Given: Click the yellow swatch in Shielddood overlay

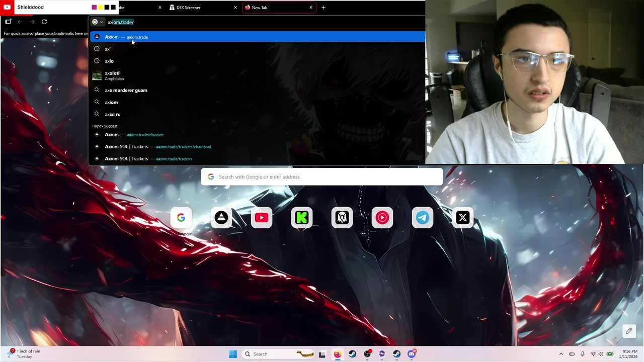Looking at the screenshot, I should click(x=101, y=7).
